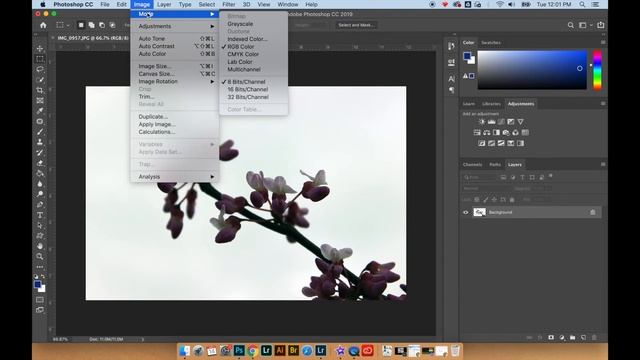The image size is (640, 360).
Task: Click the zoom percentage field in status bar
Action: click(60, 339)
